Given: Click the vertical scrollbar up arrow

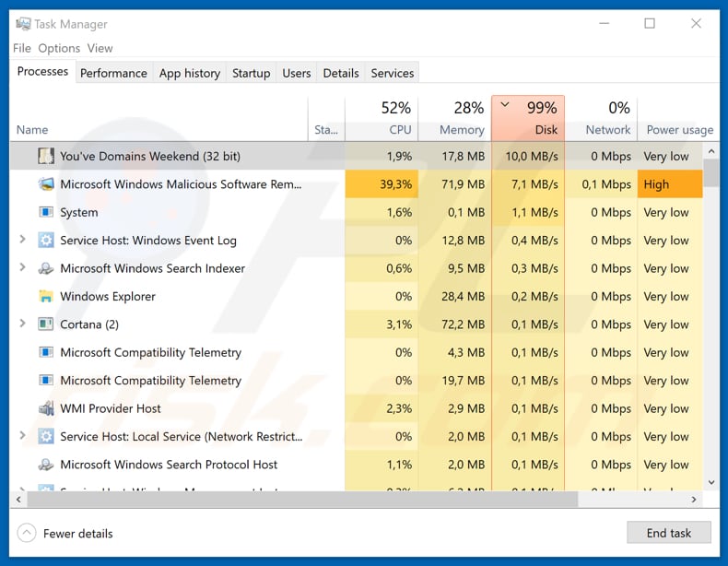Looking at the screenshot, I should [710, 151].
